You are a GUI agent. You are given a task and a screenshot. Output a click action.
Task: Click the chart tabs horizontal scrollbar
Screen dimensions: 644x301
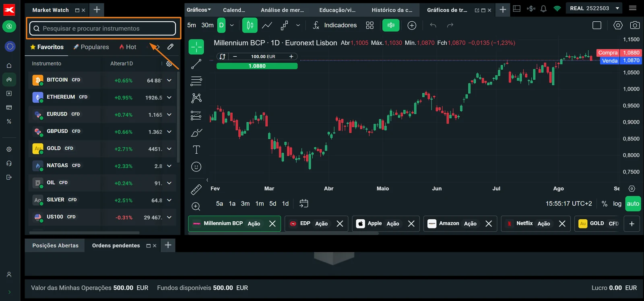283,233
